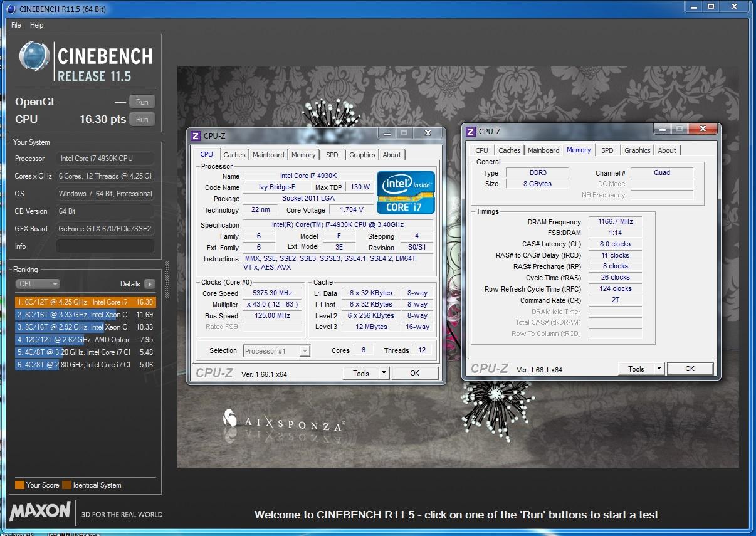
Task: Click the Processor name field in Your System
Action: (105, 159)
